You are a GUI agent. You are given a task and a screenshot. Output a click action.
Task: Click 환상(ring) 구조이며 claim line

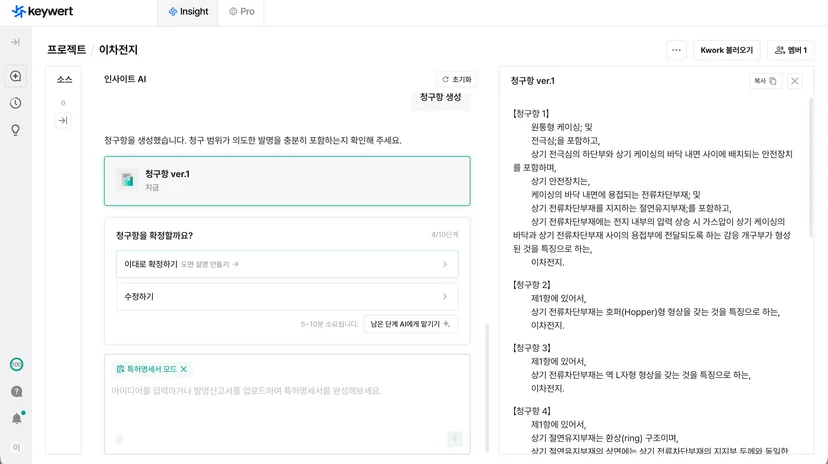pos(605,438)
